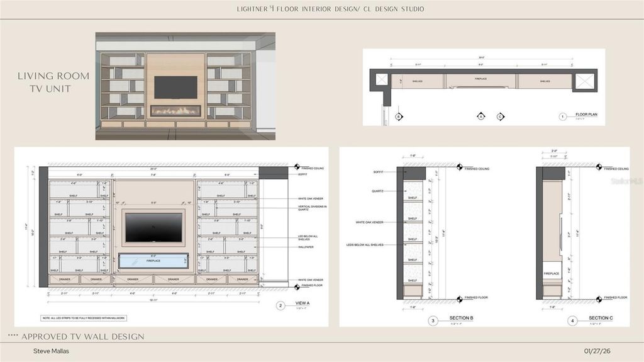This screenshot has width=644, height=362.
Task: Click the "APPROVED TV WALL DESIGN" caption
Action: coord(82,336)
